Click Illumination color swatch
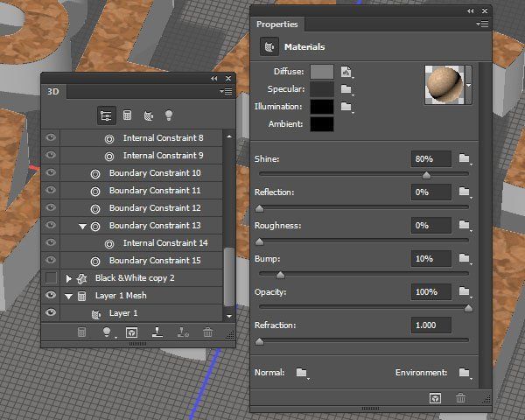The width and height of the screenshot is (525, 420). coord(322,107)
